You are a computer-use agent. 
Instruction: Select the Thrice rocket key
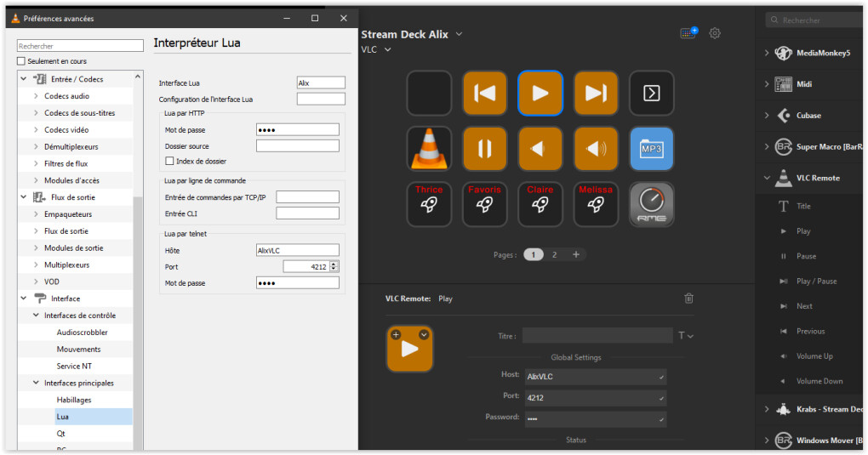(x=429, y=204)
